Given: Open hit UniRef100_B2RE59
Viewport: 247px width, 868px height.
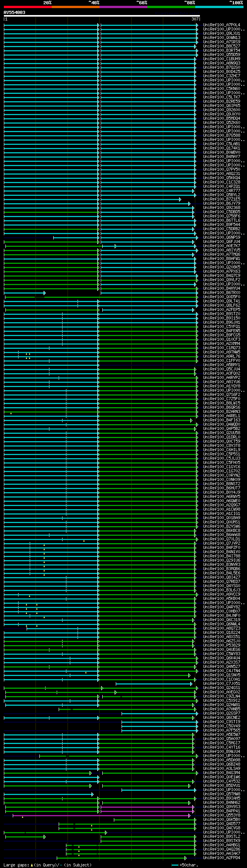Looking at the screenshot, I should click(x=222, y=102).
